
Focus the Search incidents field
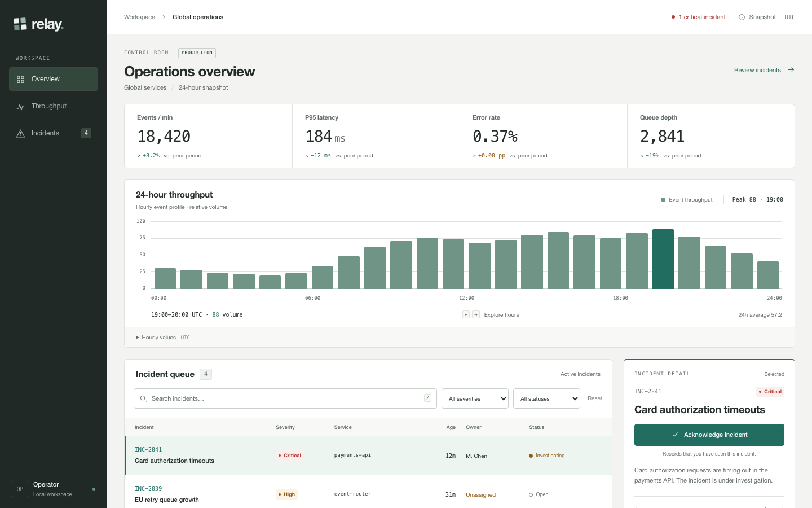tap(285, 398)
